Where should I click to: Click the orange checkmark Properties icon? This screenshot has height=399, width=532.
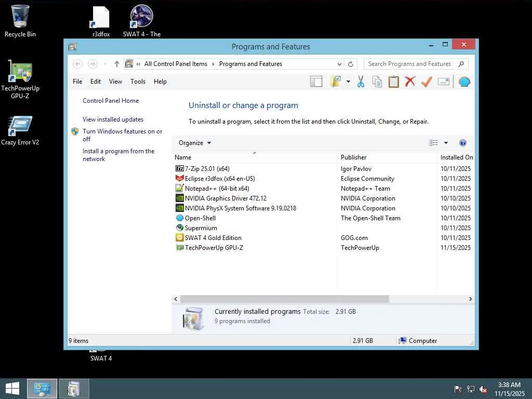pos(427,82)
